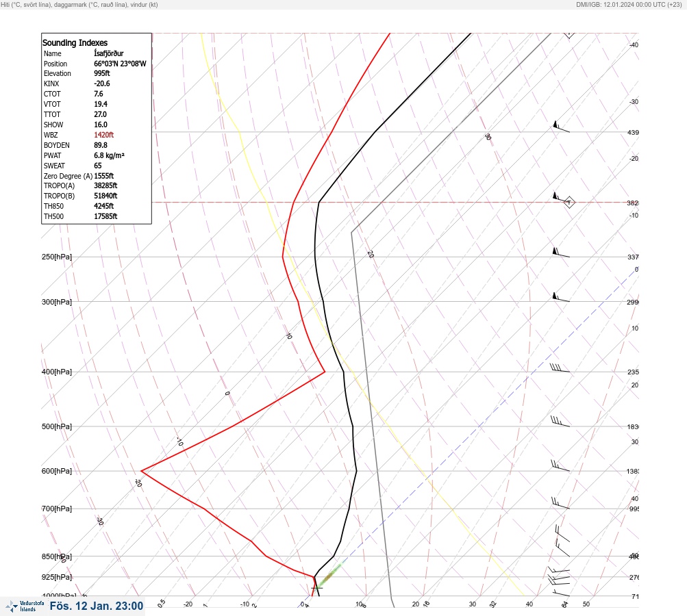
Task: Click the Sounding Indexes title
Action: coord(75,43)
